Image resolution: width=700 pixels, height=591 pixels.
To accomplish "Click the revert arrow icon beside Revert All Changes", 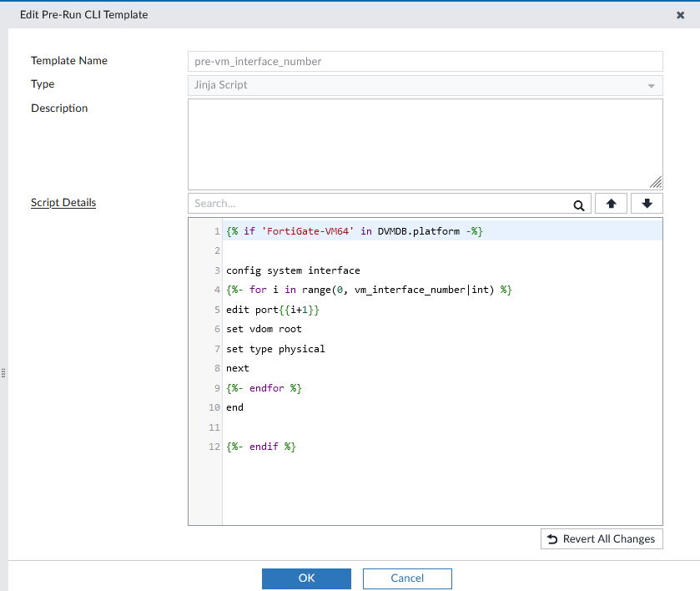I will (x=552, y=538).
